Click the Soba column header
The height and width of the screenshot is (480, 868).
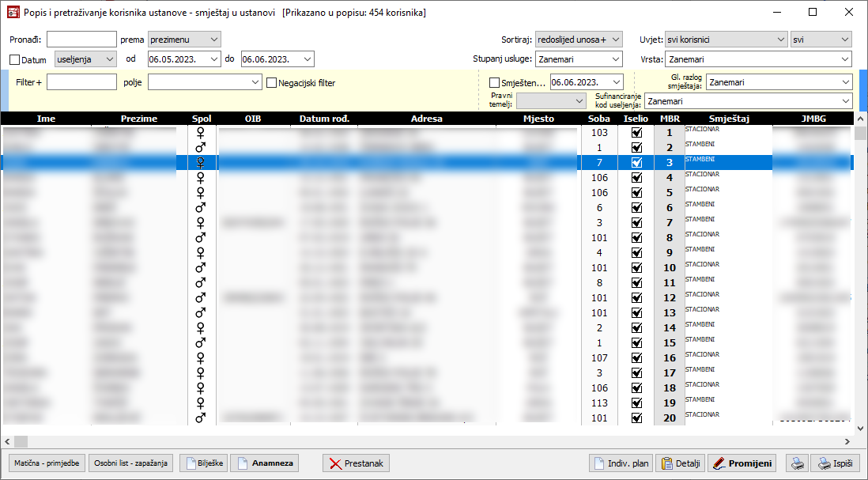[599, 119]
